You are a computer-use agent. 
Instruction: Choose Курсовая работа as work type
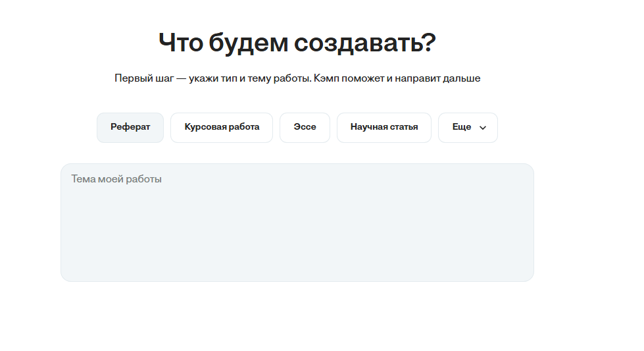tap(222, 128)
